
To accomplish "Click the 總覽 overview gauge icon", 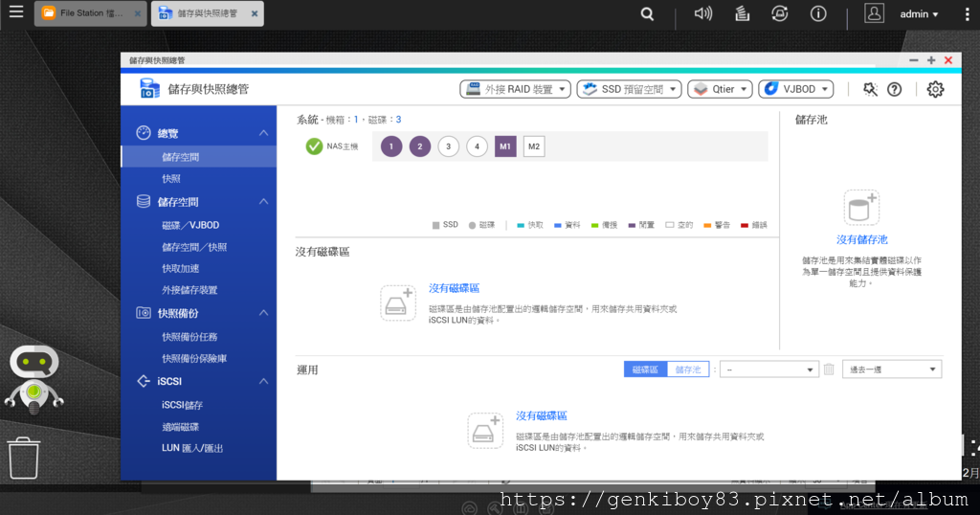I will (144, 132).
